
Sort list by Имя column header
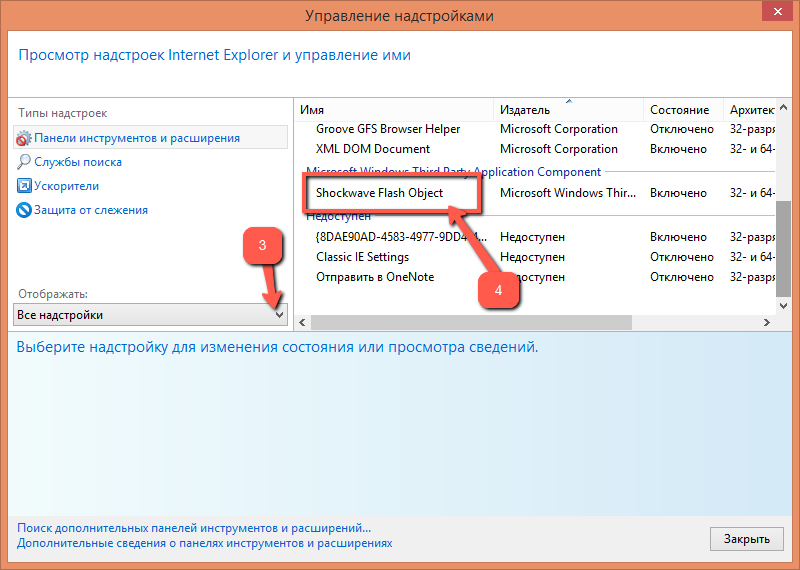coord(394,110)
